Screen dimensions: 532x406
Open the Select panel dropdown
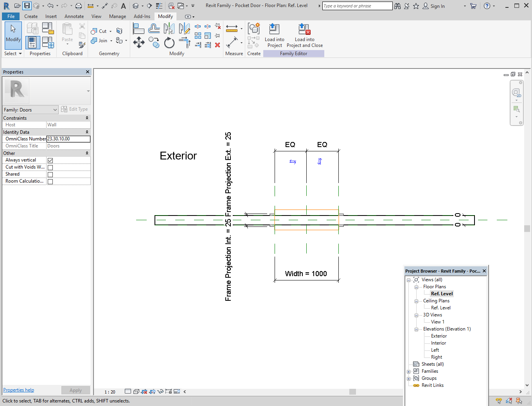tap(13, 54)
